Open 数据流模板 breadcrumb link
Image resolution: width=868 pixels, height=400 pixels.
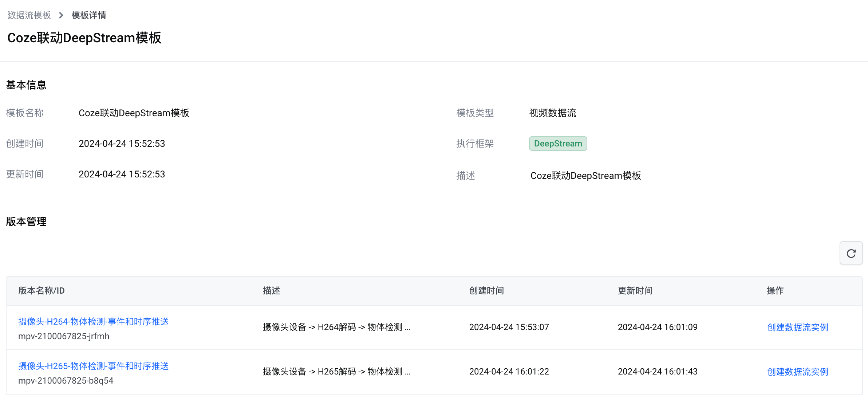pyautogui.click(x=29, y=15)
